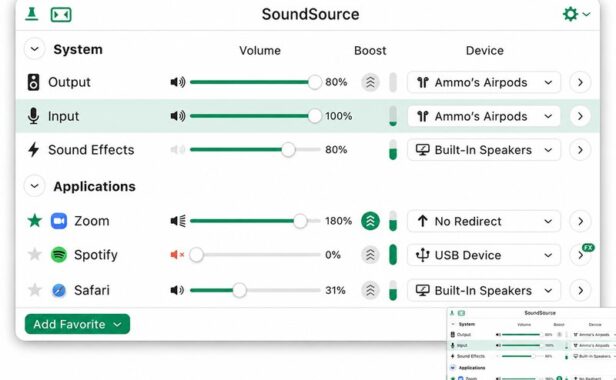The height and width of the screenshot is (380, 616).
Task: Click the Volume column header
Action: click(x=260, y=50)
